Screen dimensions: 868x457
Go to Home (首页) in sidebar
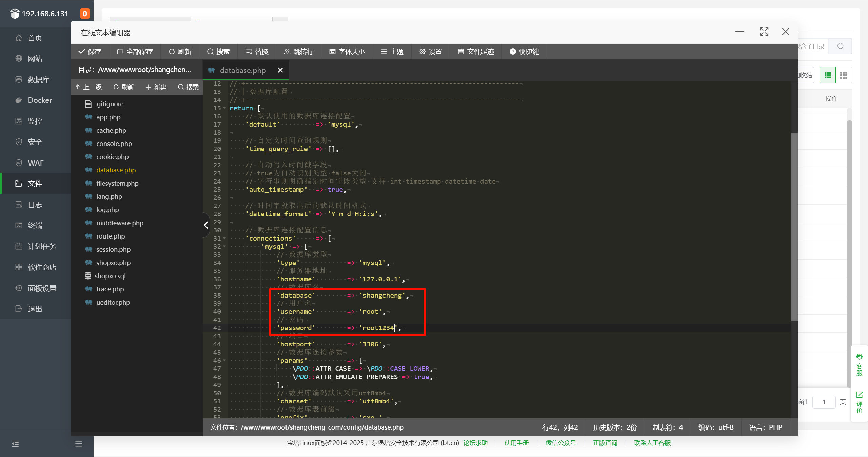pyautogui.click(x=35, y=38)
